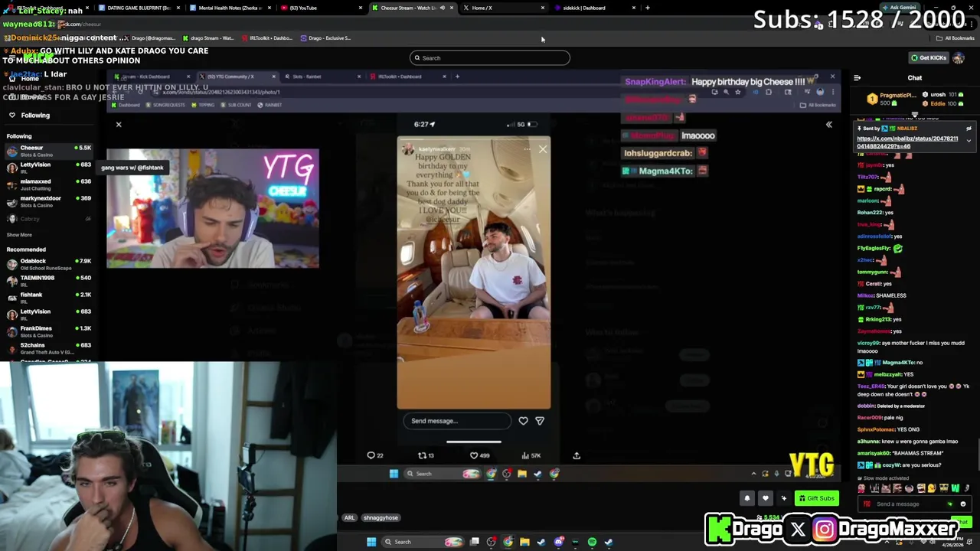
Task: Collapse X sidebar with double-chevron icon
Action: coord(828,125)
